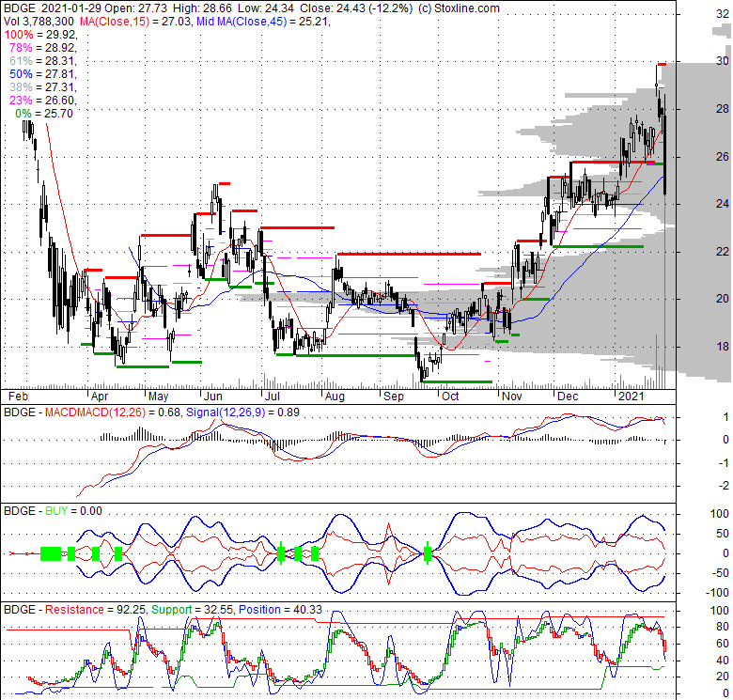Click the Sep label on time axis

(394, 397)
